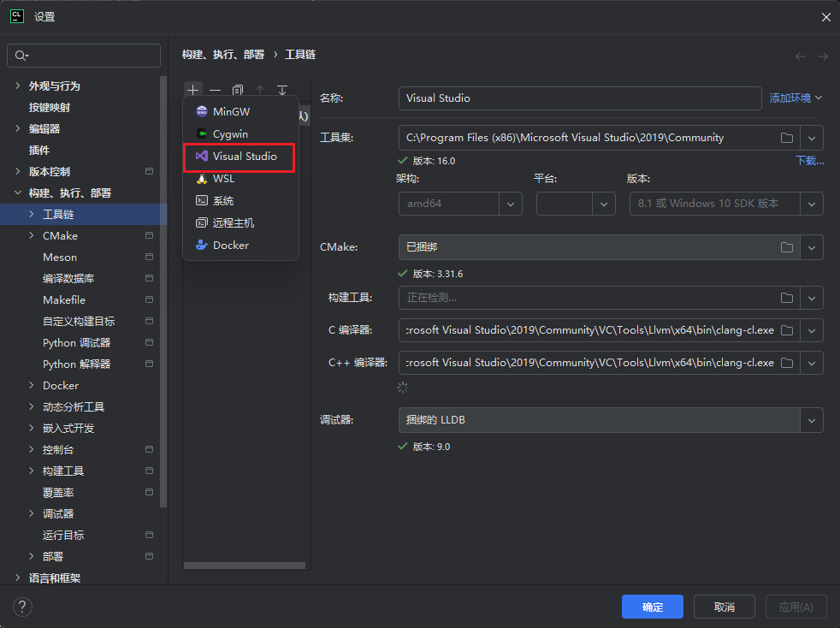Select 运行目标 in settings tree
The height and width of the screenshot is (628, 840).
[x=63, y=536]
